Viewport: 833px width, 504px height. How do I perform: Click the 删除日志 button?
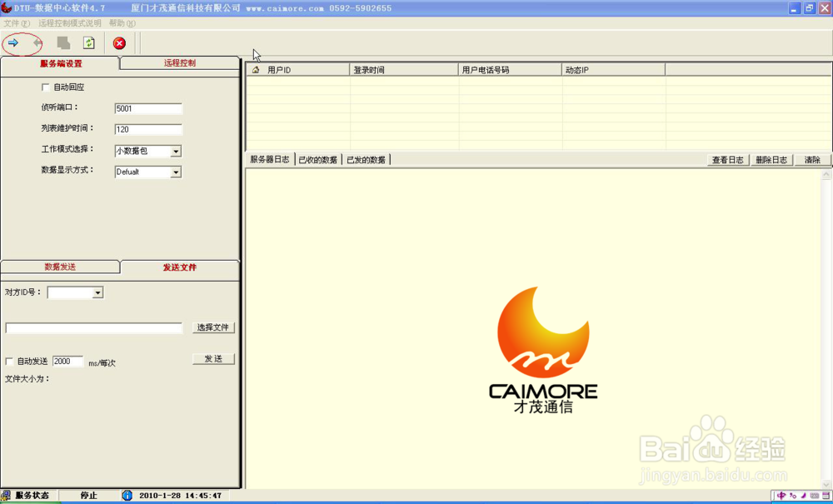pyautogui.click(x=771, y=160)
